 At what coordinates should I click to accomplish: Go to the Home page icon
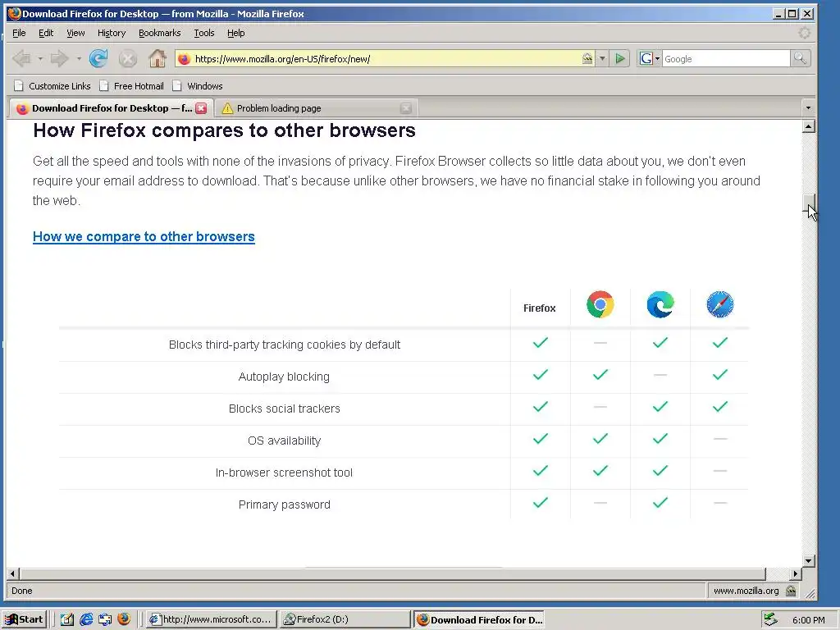tap(157, 58)
